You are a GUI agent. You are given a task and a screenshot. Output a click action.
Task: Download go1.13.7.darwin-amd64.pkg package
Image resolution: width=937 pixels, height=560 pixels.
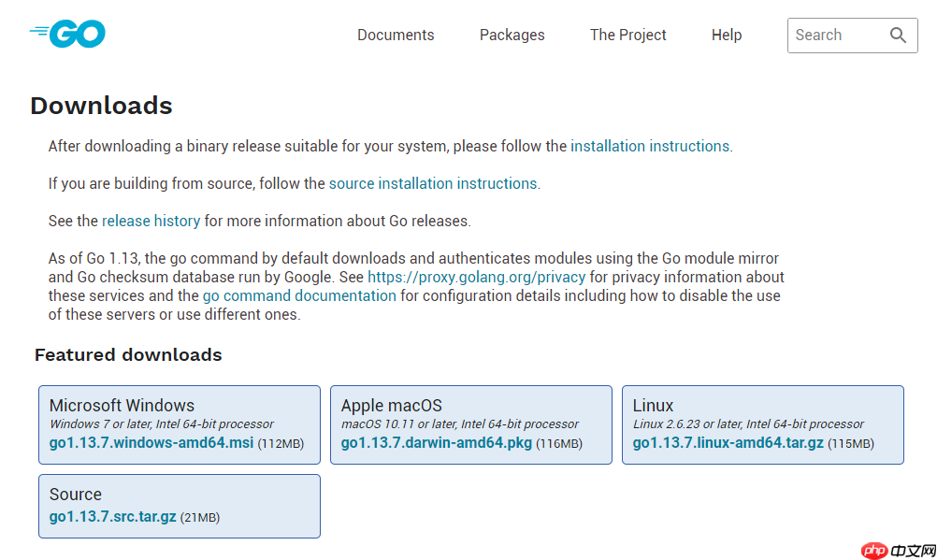[436, 443]
